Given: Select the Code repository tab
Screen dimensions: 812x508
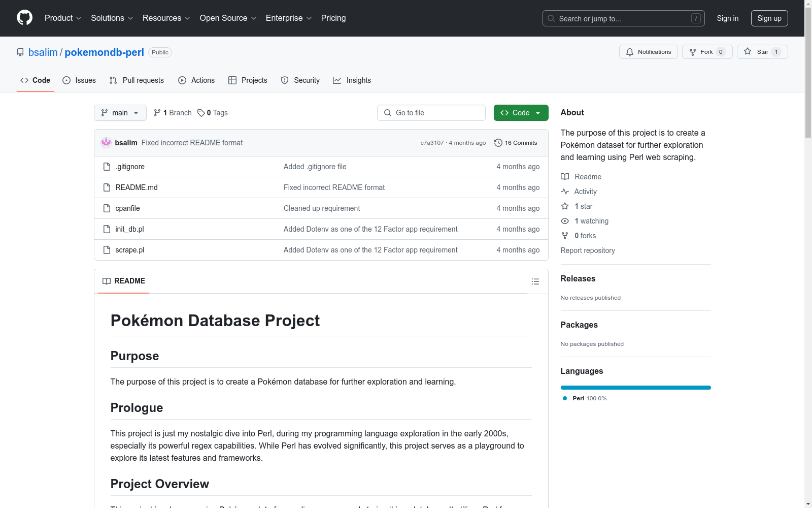Looking at the screenshot, I should (x=36, y=80).
